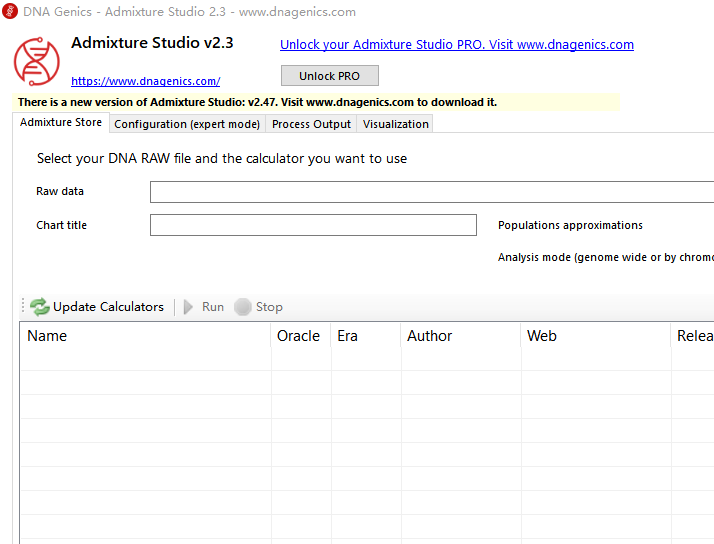This screenshot has height=544, width=714.
Task: Click the toolbar grip handle
Action: pyautogui.click(x=23, y=306)
